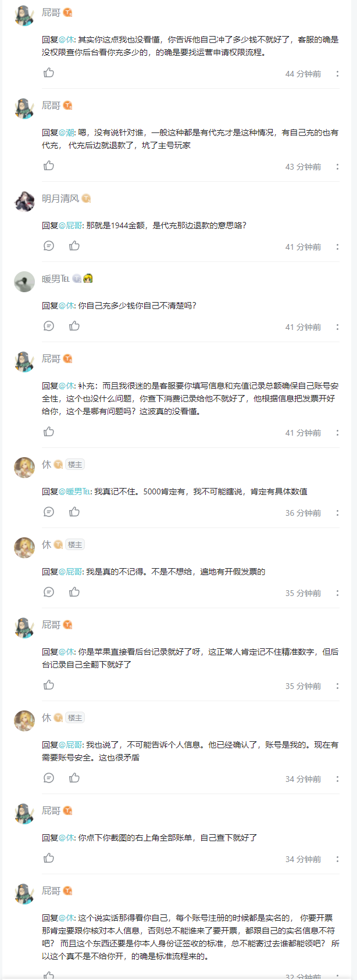Viewport: 357px width, 980px height.
Task: Open reply bubble on 休's 34-minute-old comment
Action: tap(49, 778)
